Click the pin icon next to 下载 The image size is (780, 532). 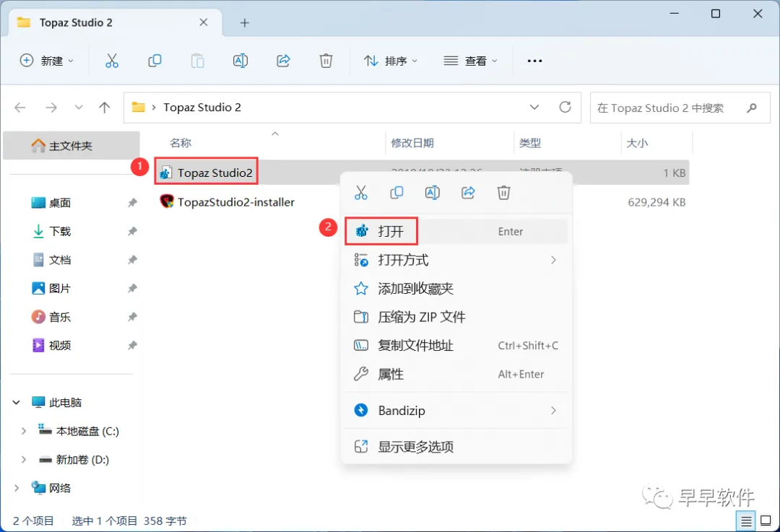tap(132, 231)
